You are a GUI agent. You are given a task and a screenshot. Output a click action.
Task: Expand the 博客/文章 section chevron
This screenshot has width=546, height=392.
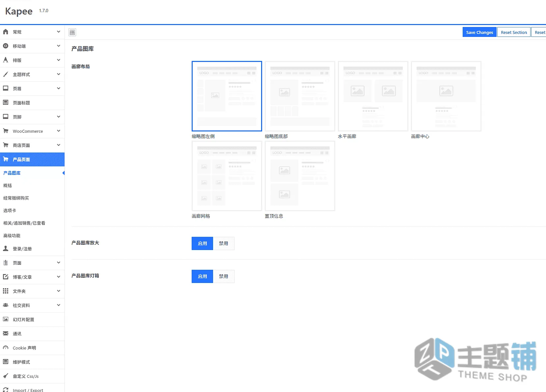click(x=59, y=277)
